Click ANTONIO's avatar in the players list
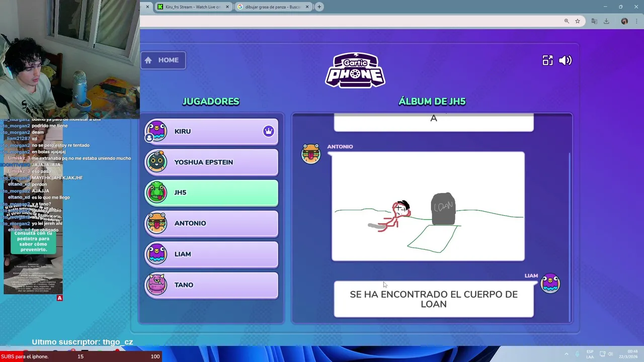644x362 pixels. pos(156,223)
